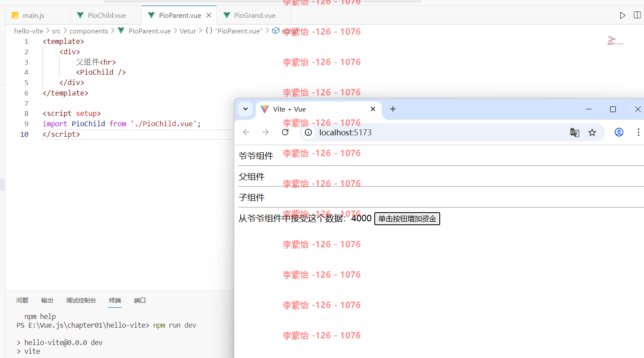The width and height of the screenshot is (644, 358).
Task: Open the 输出 panel tab
Action: tap(47, 300)
